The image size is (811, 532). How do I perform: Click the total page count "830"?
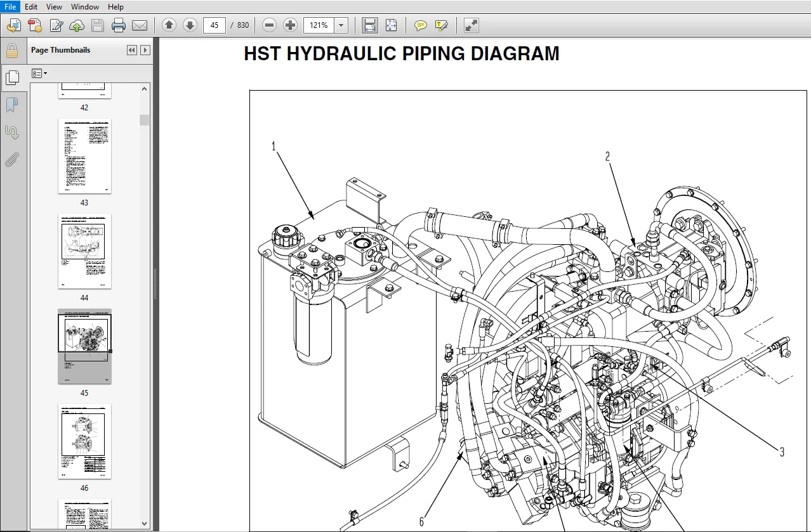pos(243,25)
